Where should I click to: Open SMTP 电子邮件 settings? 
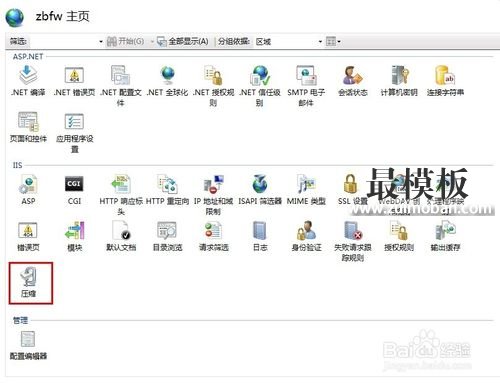click(306, 85)
